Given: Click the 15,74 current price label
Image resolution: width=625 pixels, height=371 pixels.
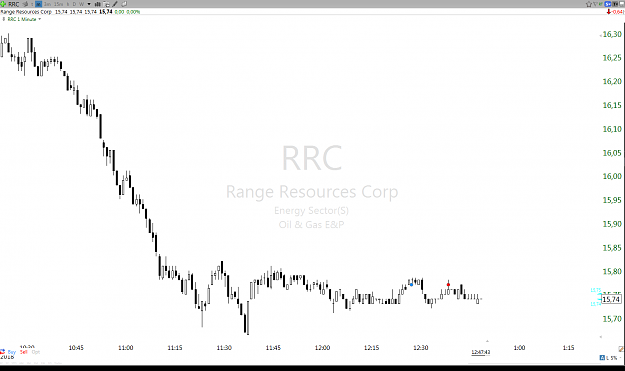Looking at the screenshot, I should [611, 299].
